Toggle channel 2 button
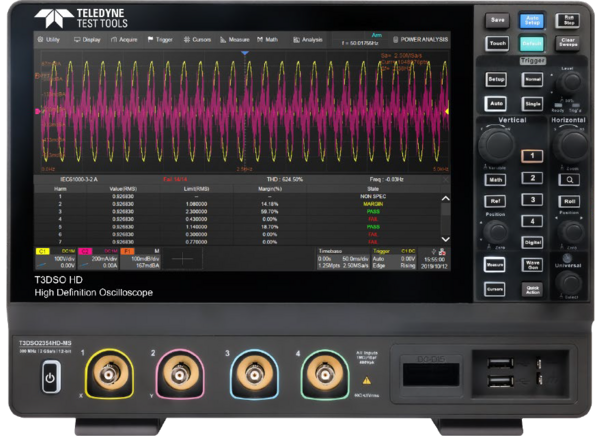This screenshot has height=436, width=600. pyautogui.click(x=532, y=178)
